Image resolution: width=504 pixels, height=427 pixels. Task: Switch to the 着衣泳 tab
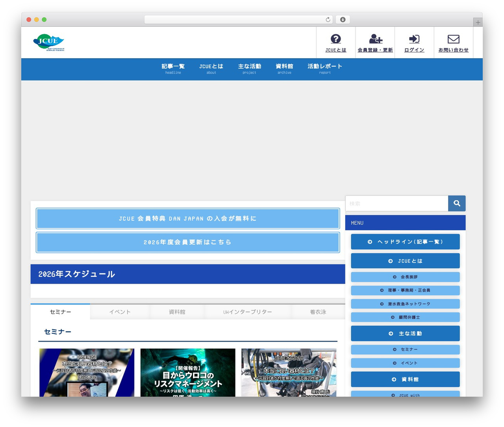tap(318, 312)
